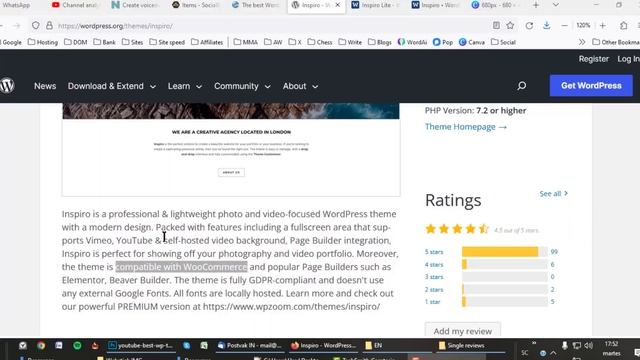
Task: Filter reviews by 5 stars
Action: click(433, 252)
